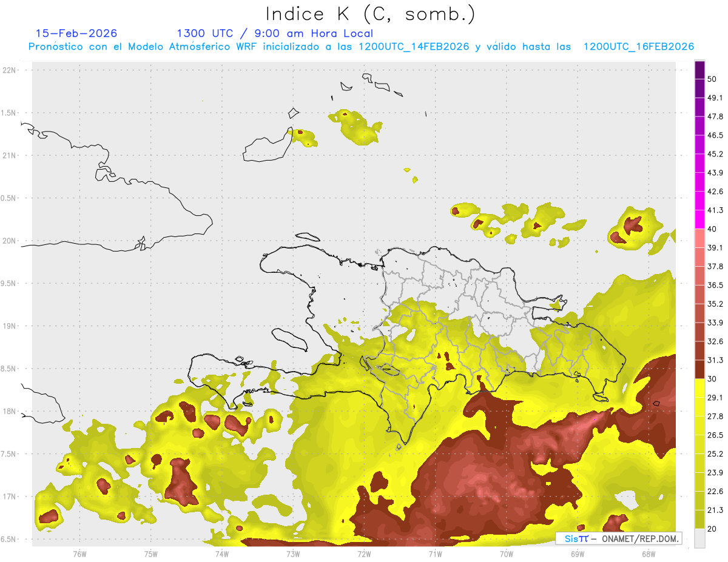Click the color bar label "33.9"

[715, 323]
